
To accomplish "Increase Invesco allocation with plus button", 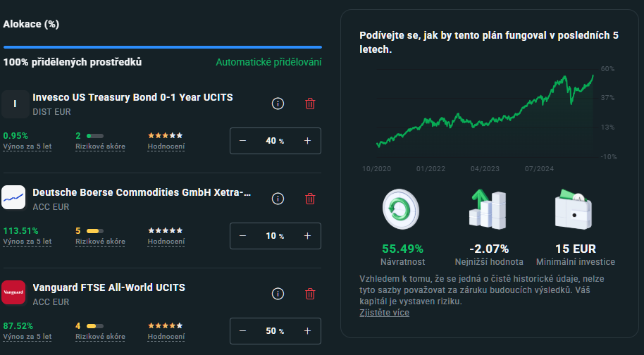I will [x=307, y=141].
